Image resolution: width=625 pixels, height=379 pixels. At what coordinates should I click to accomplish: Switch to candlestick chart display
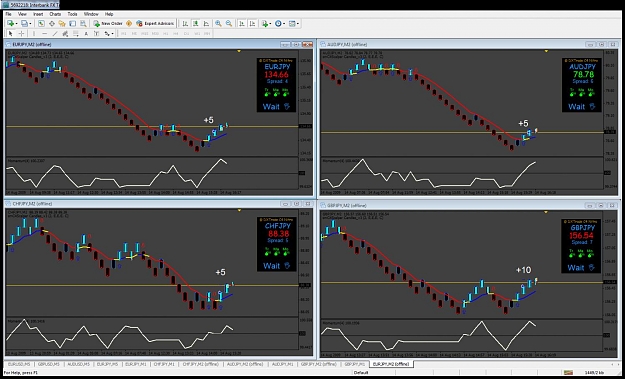[x=196, y=24]
